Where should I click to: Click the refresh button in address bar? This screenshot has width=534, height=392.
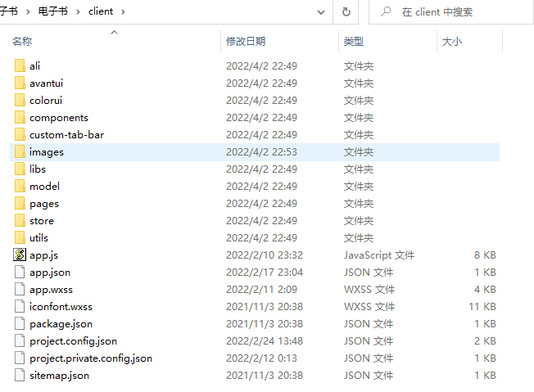click(346, 12)
